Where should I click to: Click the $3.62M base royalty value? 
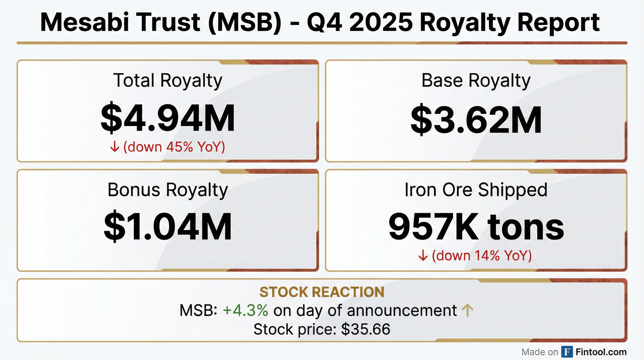click(x=476, y=120)
